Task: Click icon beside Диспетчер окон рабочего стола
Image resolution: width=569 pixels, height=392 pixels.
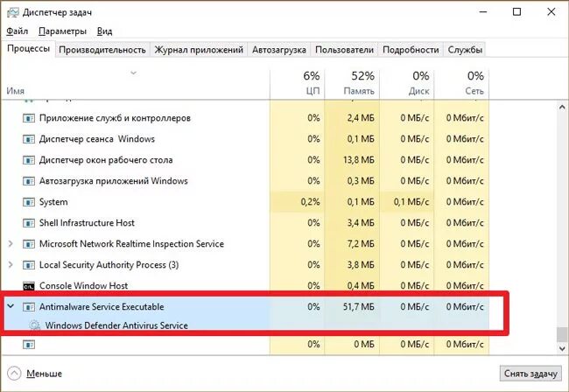Action: [29, 160]
